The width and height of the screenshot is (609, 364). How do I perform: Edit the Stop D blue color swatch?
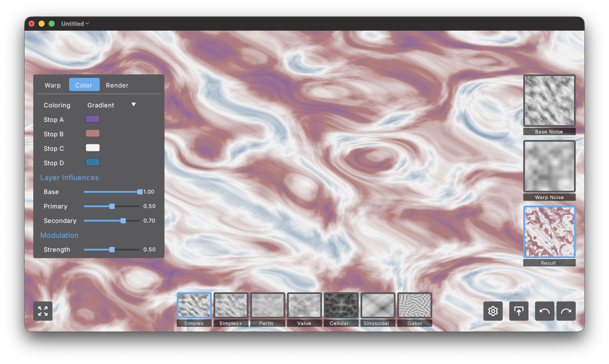click(x=93, y=162)
